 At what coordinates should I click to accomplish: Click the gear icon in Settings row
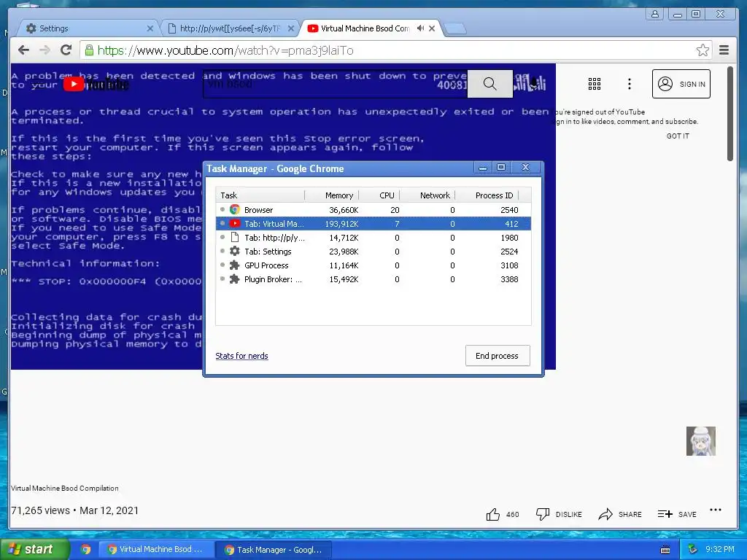click(x=234, y=251)
